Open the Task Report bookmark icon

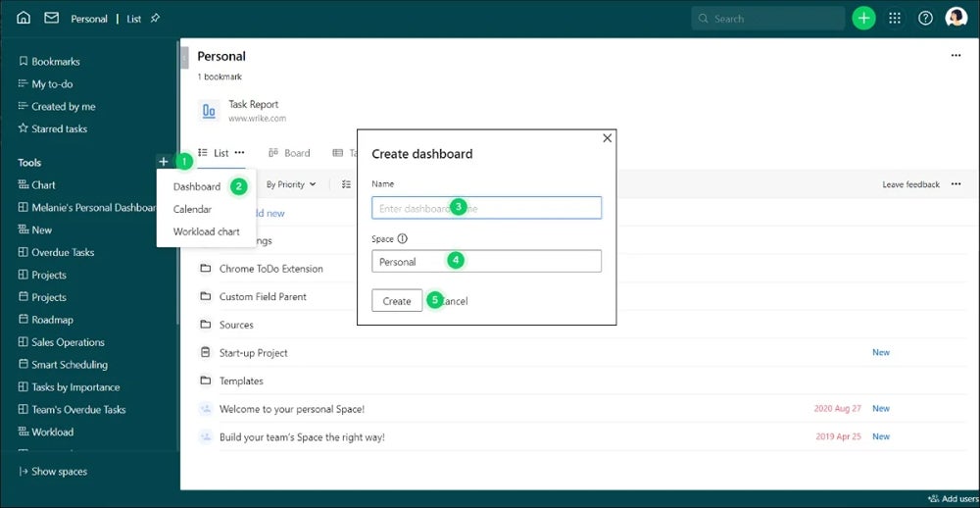[208, 111]
